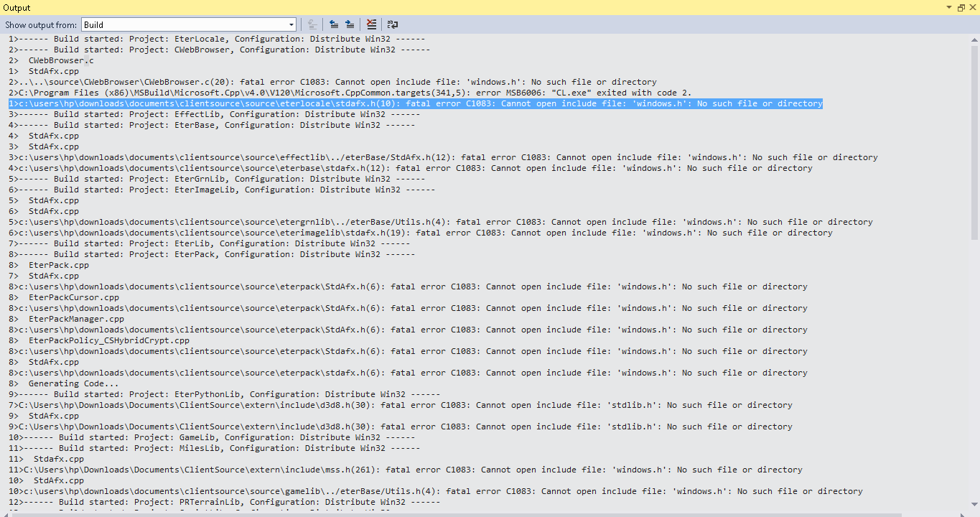
Task: Select 'Build started: Project: EterLocale' line
Action: click(x=217, y=39)
